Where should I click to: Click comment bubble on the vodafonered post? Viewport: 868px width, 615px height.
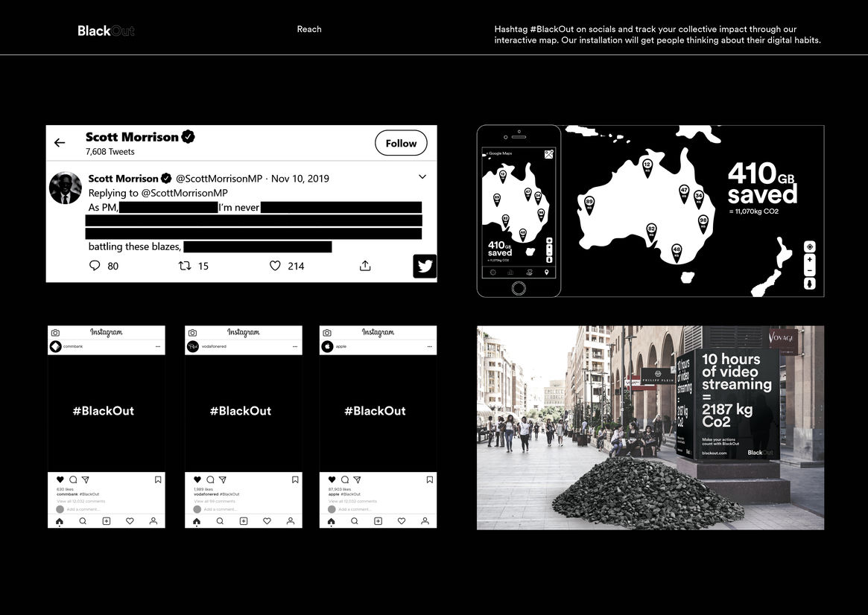pyautogui.click(x=210, y=480)
